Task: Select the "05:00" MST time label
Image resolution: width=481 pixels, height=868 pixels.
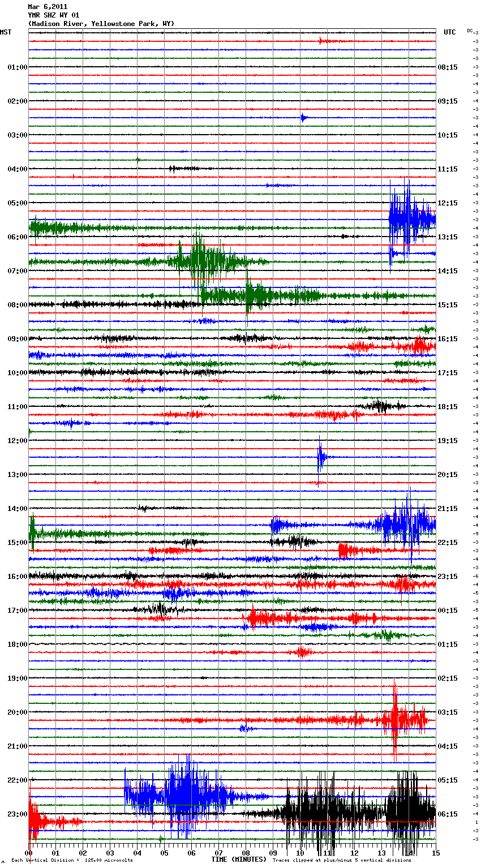Action: pyautogui.click(x=18, y=203)
